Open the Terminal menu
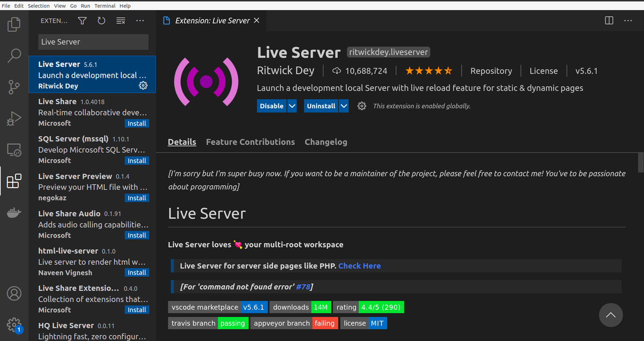Image resolution: width=644 pixels, height=341 pixels. 105,5
